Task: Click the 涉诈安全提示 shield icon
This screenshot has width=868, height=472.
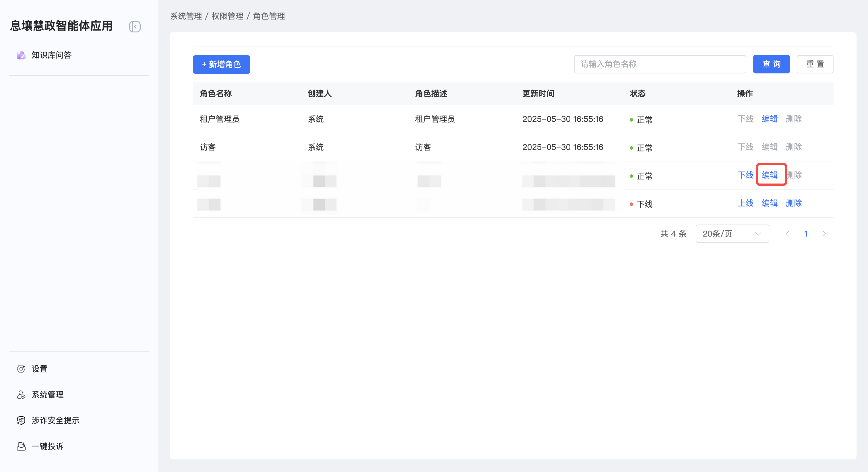Action: (21, 420)
